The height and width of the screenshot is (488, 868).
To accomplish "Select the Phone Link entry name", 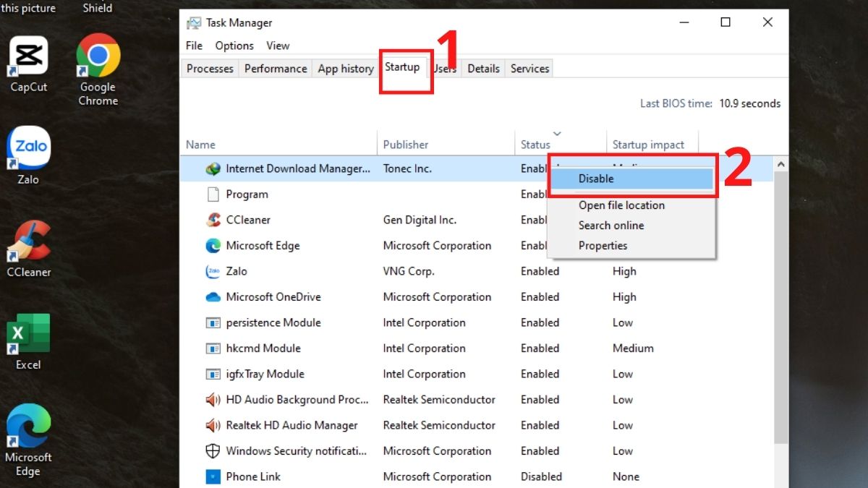I will point(253,476).
